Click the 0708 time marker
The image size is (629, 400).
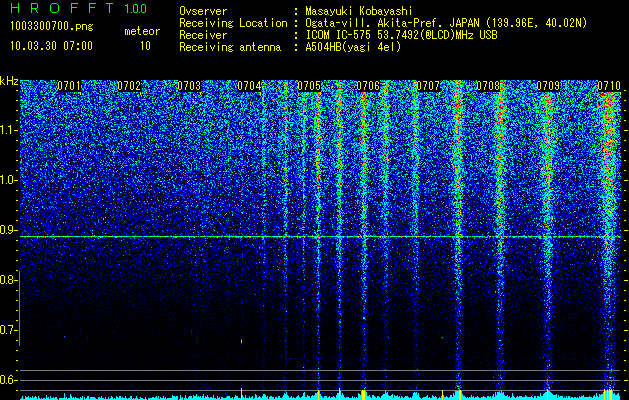click(488, 86)
